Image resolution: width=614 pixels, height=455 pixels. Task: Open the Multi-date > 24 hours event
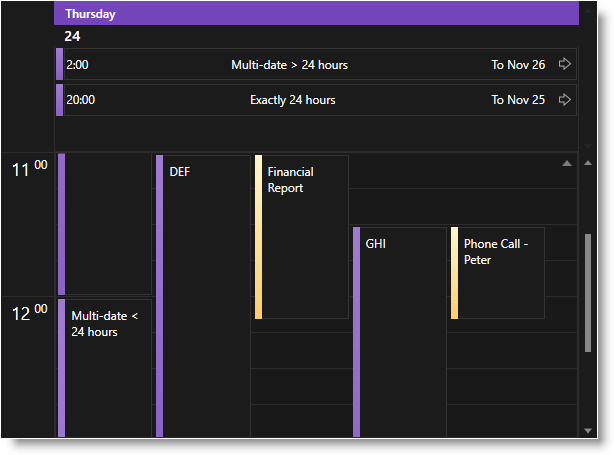(x=289, y=65)
